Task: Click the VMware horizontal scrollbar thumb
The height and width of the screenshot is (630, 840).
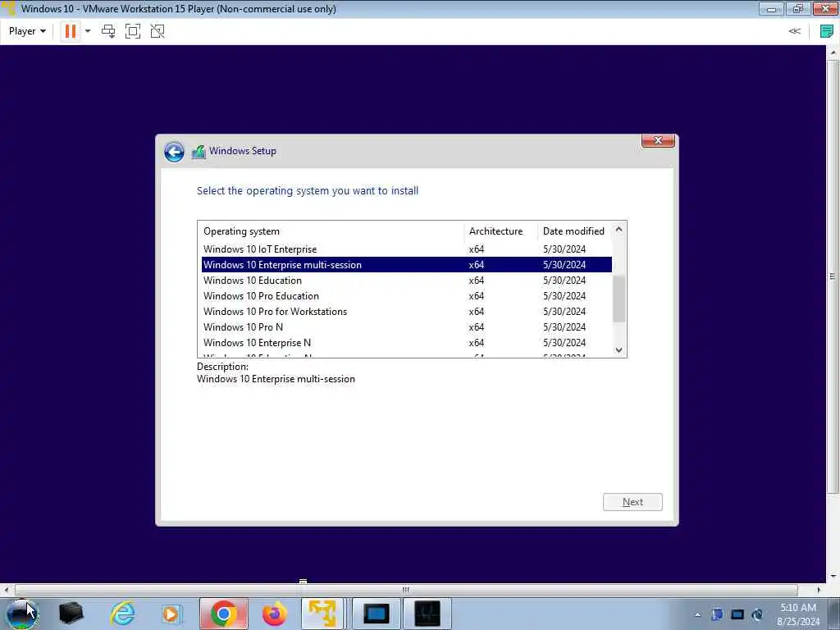Action: pos(406,590)
